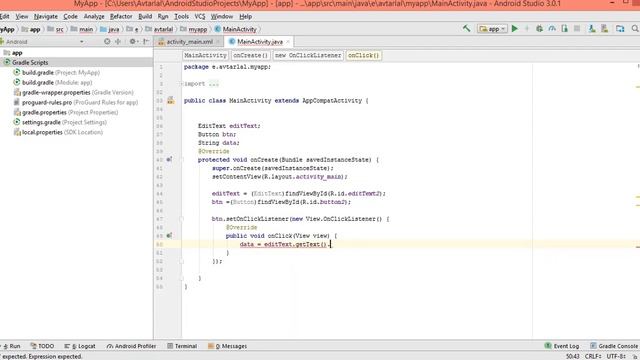This screenshot has height=360, width=640.
Task: Open the Run tool window button
Action: tap(11, 346)
